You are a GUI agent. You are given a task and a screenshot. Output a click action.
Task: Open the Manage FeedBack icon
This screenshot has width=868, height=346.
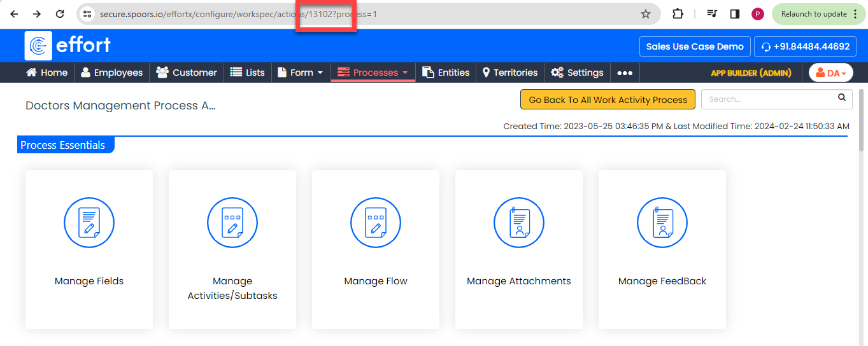pyautogui.click(x=662, y=223)
